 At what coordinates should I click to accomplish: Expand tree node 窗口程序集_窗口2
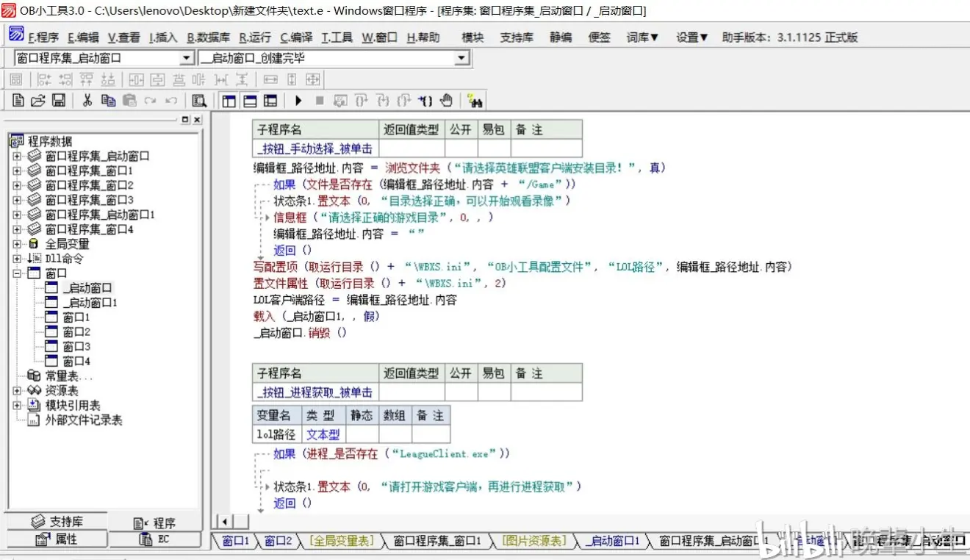(x=17, y=185)
